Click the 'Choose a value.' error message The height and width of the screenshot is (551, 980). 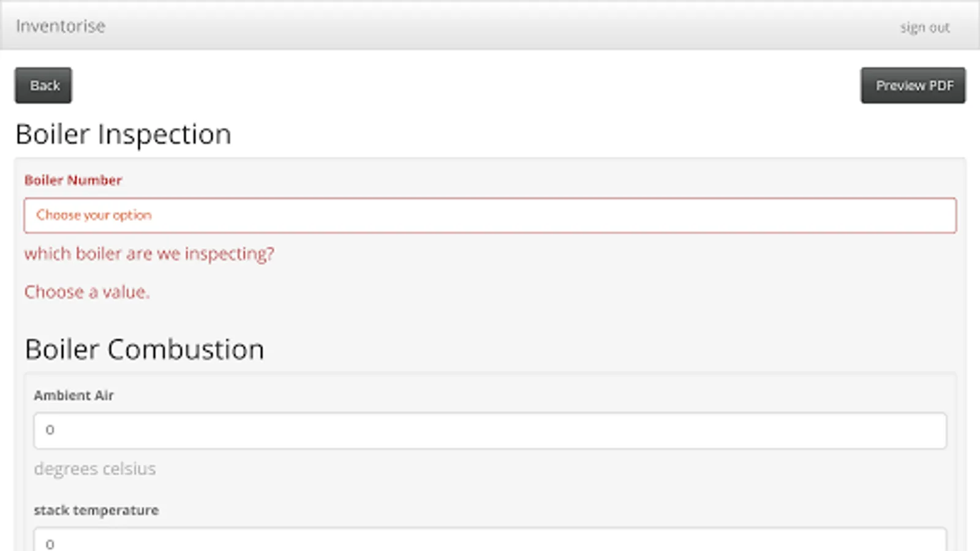click(86, 292)
